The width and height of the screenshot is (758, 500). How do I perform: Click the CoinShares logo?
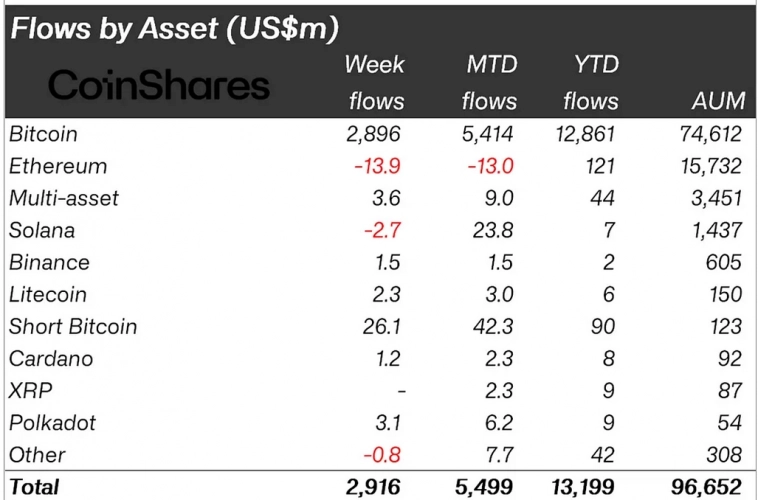[160, 85]
